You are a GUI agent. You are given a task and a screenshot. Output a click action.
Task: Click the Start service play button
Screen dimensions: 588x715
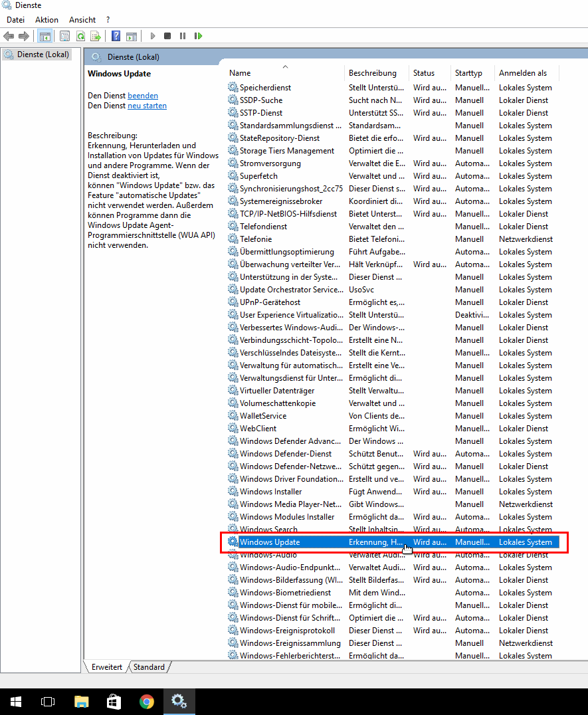point(153,36)
